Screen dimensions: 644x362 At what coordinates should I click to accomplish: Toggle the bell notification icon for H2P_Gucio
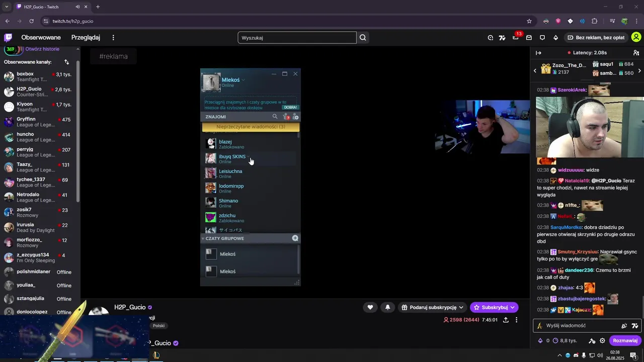pos(387,307)
